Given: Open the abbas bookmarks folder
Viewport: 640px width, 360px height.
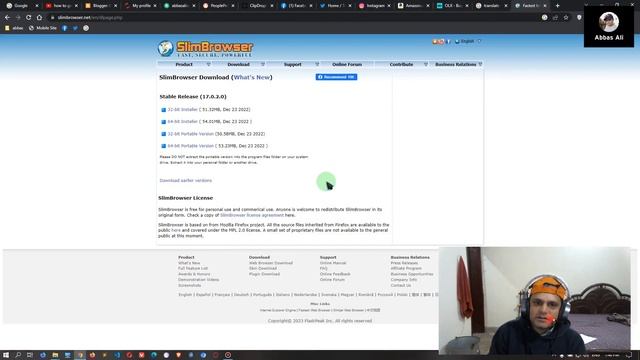Looking at the screenshot, I should click(14, 28).
